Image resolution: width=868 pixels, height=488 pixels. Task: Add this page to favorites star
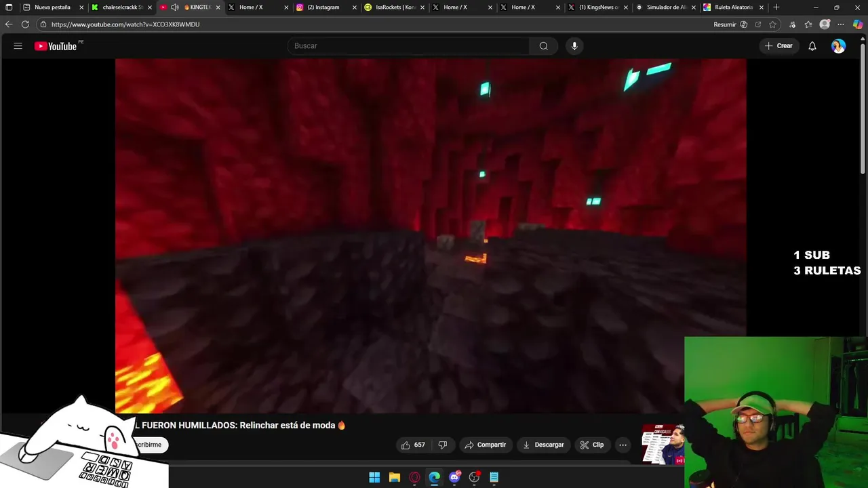(772, 24)
